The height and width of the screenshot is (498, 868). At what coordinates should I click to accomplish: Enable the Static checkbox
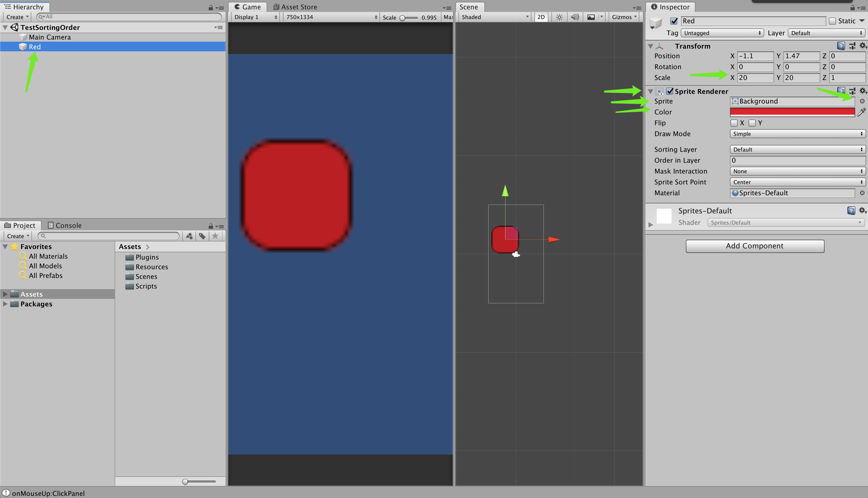click(x=832, y=21)
